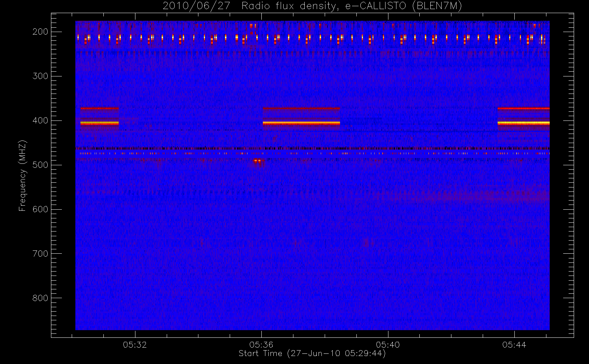This screenshot has height=364, width=589.
Task: Select the 300 frequency tick label
Action: point(40,76)
